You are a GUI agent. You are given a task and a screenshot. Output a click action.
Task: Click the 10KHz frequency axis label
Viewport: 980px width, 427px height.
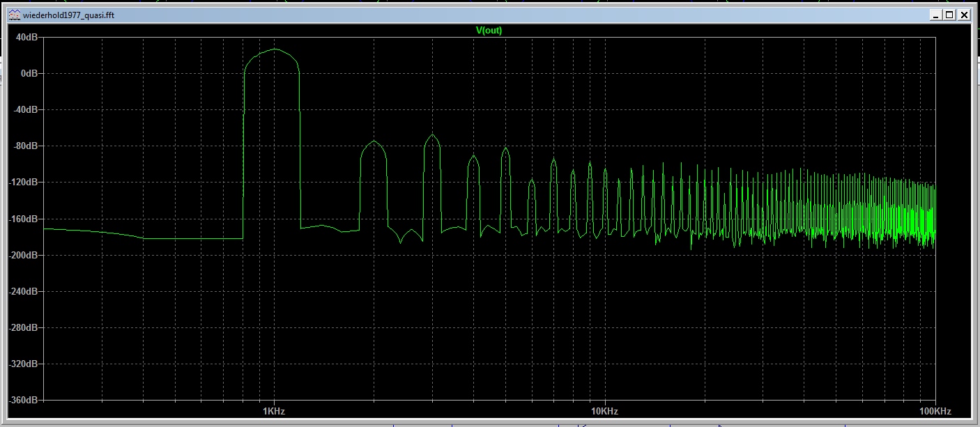coord(604,411)
